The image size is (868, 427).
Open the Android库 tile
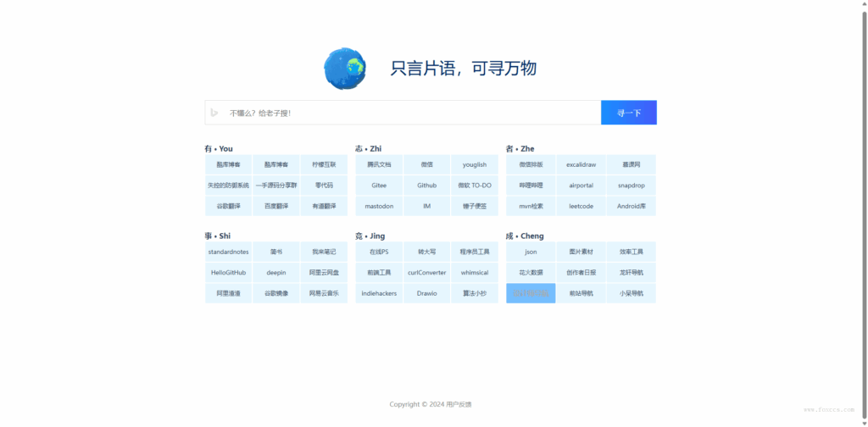[631, 207]
